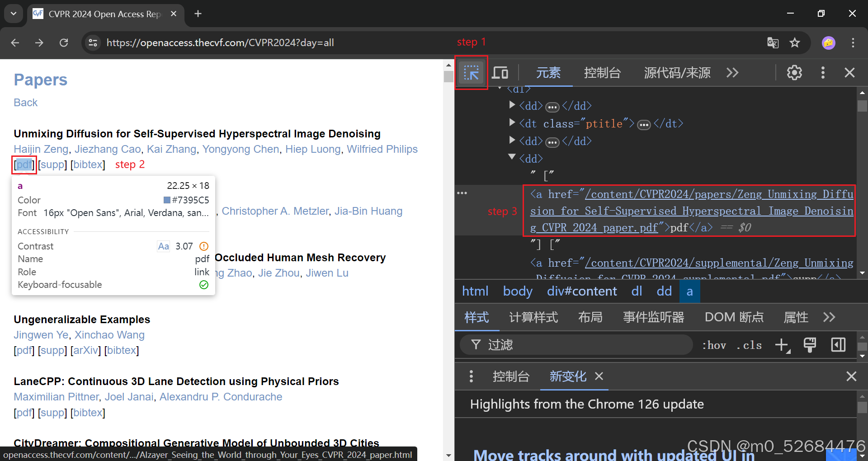This screenshot has width=868, height=461.
Task: Open 控制台 tab in drawer
Action: tap(511, 376)
